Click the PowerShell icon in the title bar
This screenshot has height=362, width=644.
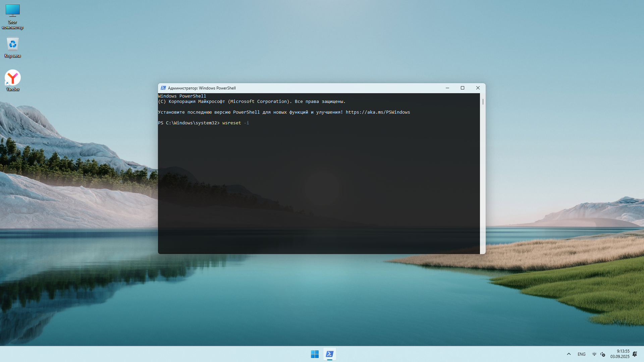pos(163,88)
